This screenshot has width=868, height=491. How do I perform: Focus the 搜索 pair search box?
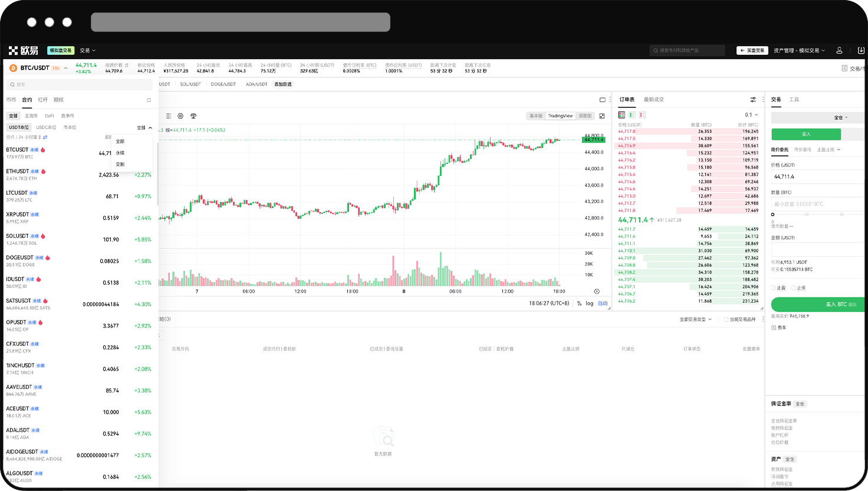tap(79, 84)
